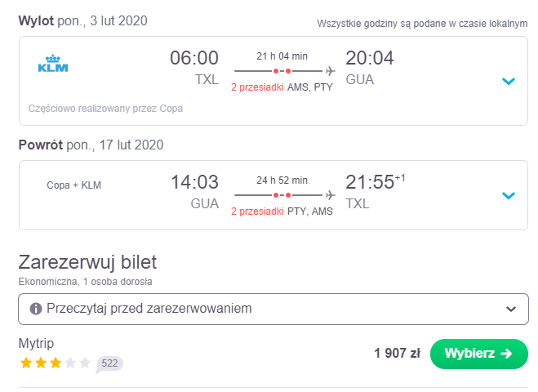Click the Mytrip provider name
The width and height of the screenshot is (538, 392).
(x=36, y=343)
